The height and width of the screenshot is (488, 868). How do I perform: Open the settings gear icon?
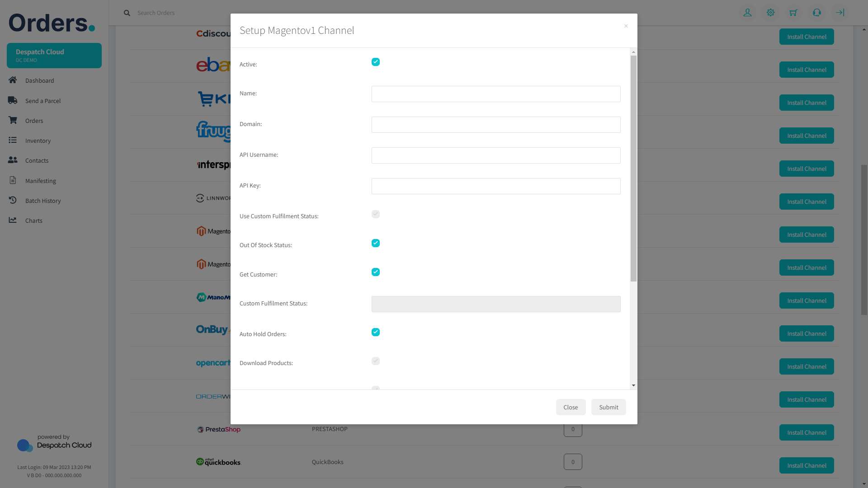pos(770,13)
